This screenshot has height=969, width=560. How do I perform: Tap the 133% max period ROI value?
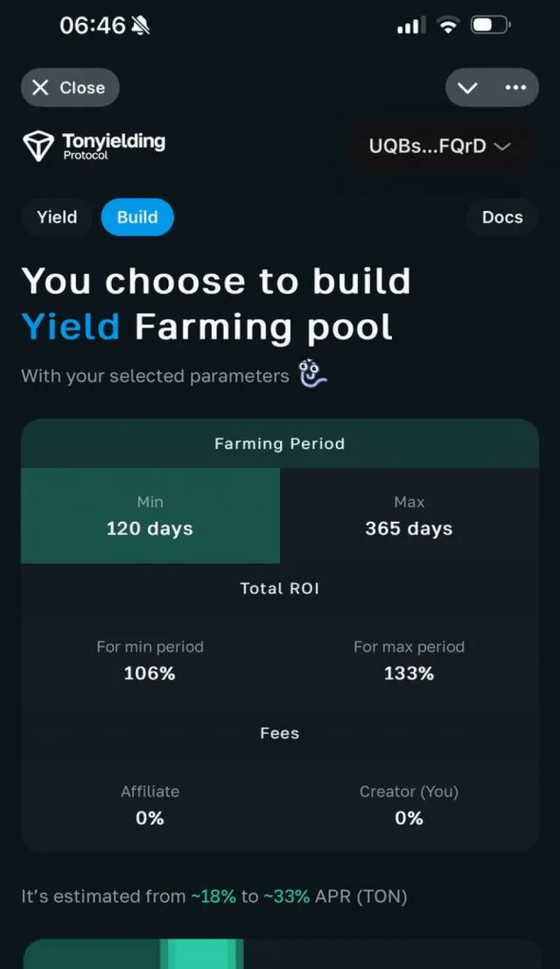point(409,673)
